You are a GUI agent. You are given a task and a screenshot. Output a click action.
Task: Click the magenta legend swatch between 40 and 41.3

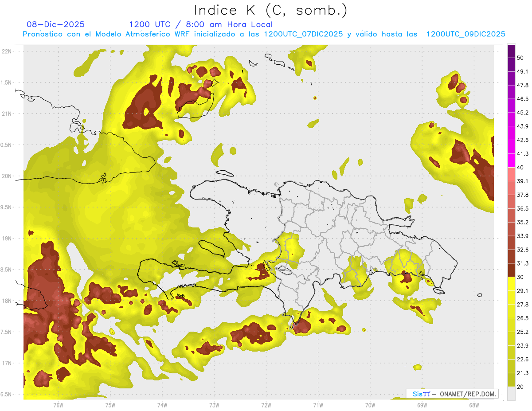[x=511, y=160]
